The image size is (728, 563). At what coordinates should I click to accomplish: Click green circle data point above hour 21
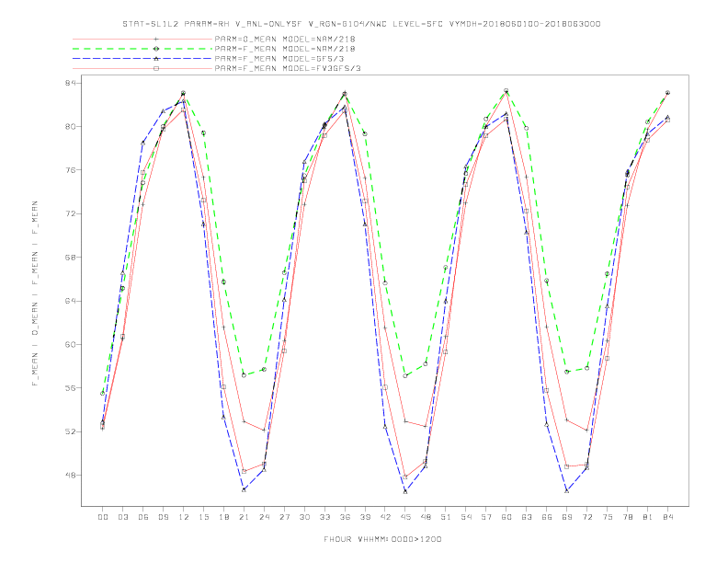pos(244,374)
